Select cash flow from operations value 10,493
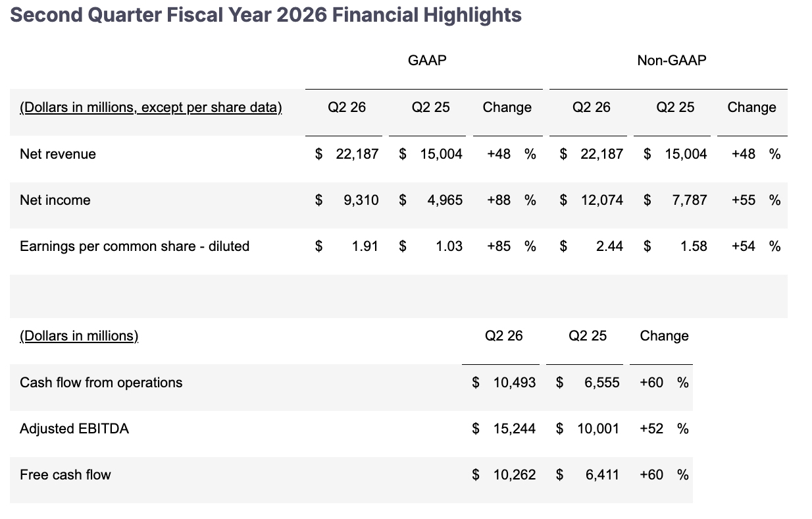The width and height of the screenshot is (812, 519). coord(515,383)
